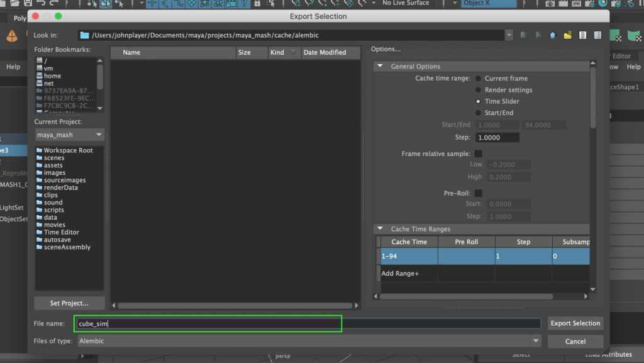The width and height of the screenshot is (644, 363).
Task: Switch to detail view using list-detail icon
Action: (598, 35)
